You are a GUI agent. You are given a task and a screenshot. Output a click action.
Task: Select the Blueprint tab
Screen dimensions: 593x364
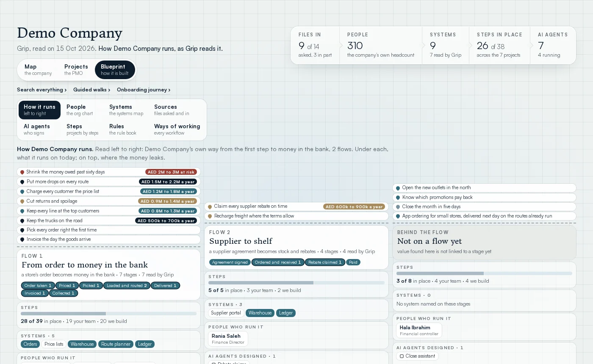[115, 70]
